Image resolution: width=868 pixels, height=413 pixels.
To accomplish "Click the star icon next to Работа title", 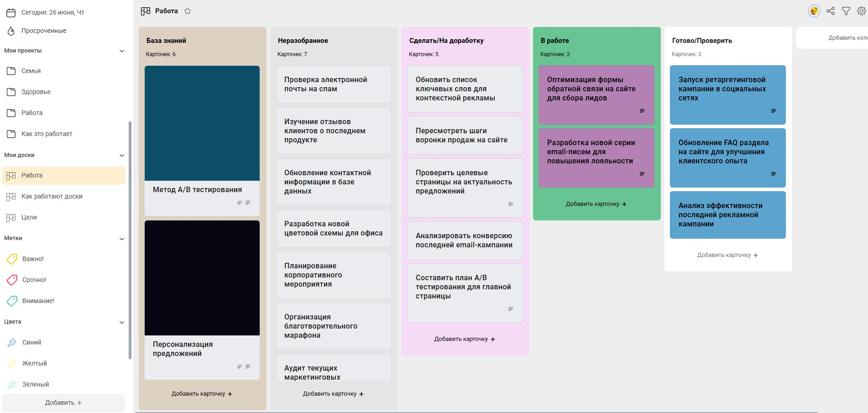I will 188,11.
